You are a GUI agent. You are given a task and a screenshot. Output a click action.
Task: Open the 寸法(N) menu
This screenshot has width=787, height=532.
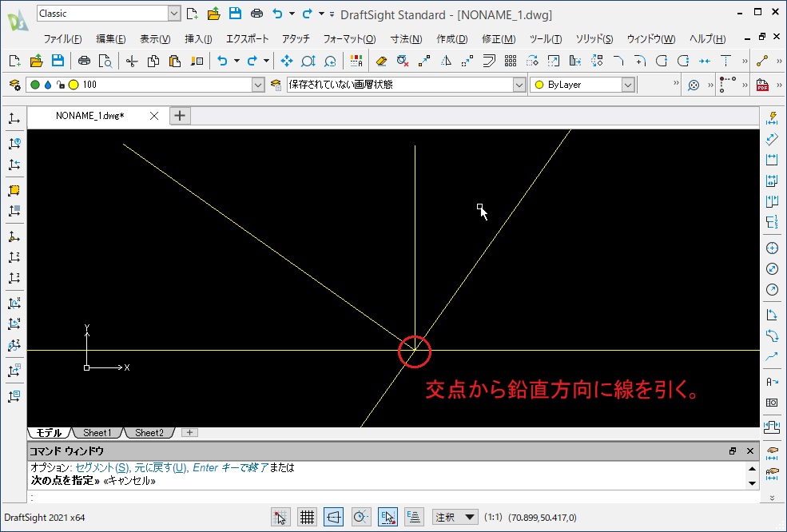pos(406,38)
